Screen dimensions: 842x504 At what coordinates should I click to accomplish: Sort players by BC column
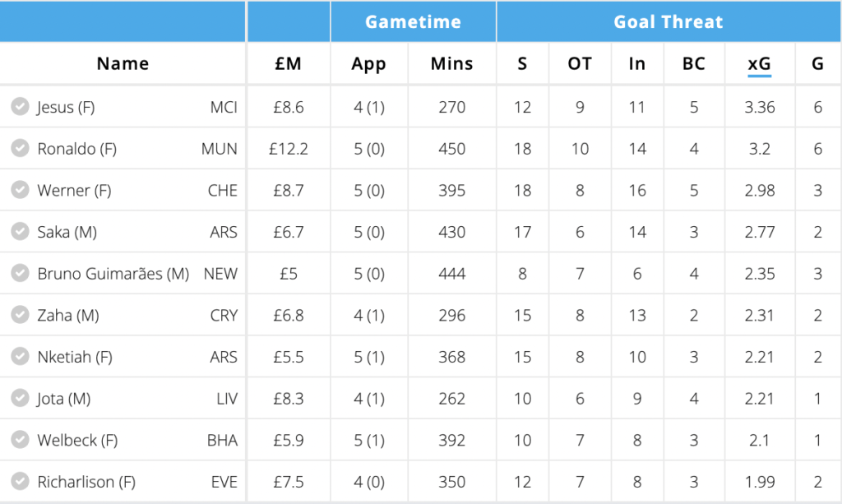pyautogui.click(x=695, y=62)
